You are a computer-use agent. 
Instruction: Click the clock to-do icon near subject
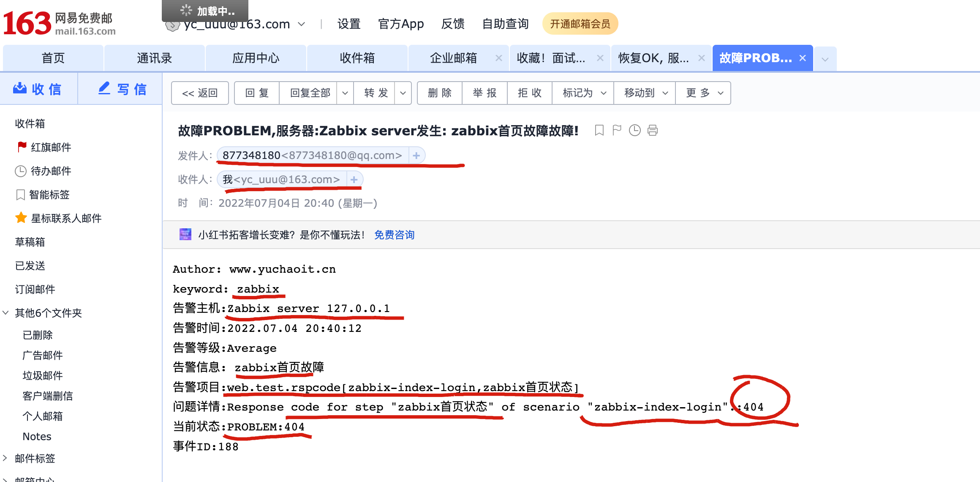pyautogui.click(x=634, y=130)
